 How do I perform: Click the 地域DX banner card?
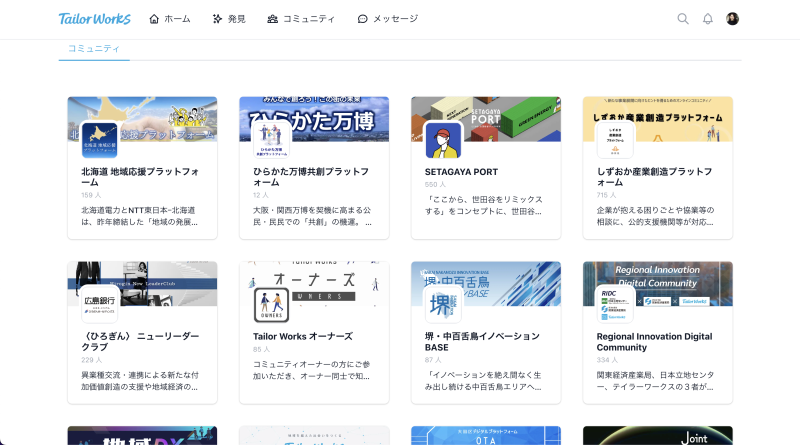coord(142,436)
